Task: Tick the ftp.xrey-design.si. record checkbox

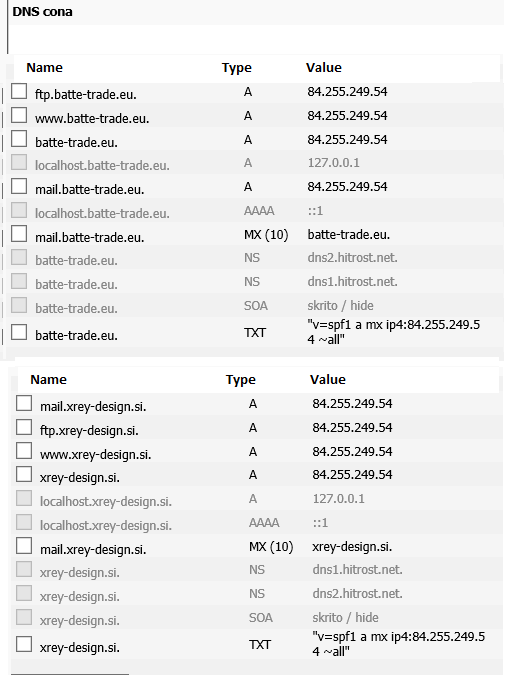Action: (24, 428)
